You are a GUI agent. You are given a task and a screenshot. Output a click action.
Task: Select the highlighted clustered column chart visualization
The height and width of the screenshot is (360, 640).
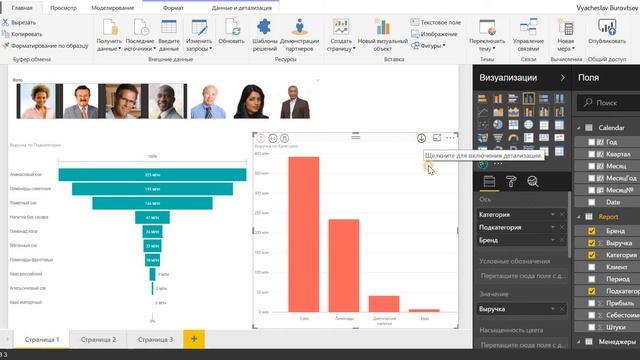(x=529, y=98)
